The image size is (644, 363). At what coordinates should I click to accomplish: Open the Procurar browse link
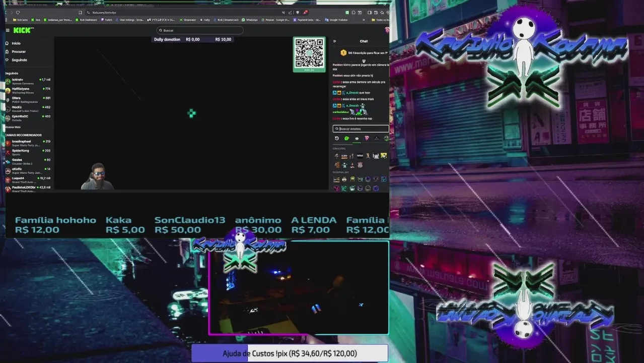click(19, 51)
